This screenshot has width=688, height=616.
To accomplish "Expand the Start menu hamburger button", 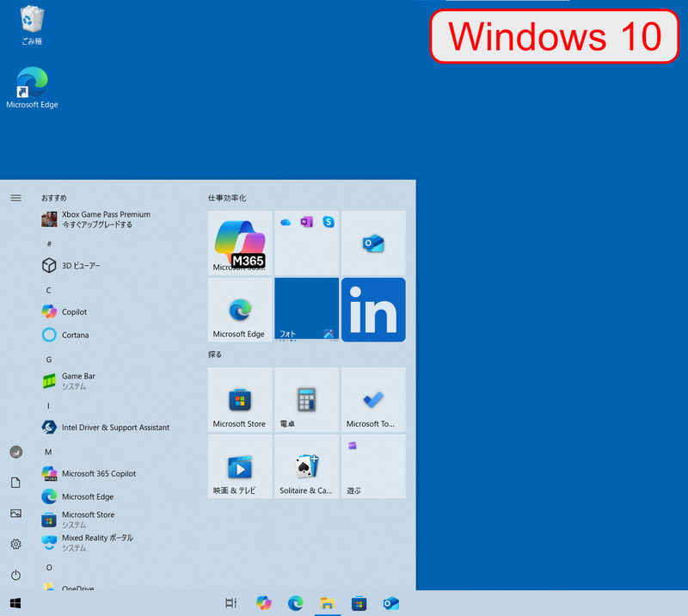I will tap(15, 198).
